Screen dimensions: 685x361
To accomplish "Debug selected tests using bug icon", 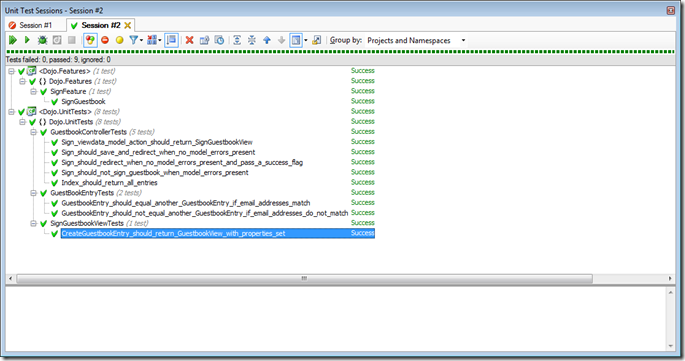I will (42, 40).
